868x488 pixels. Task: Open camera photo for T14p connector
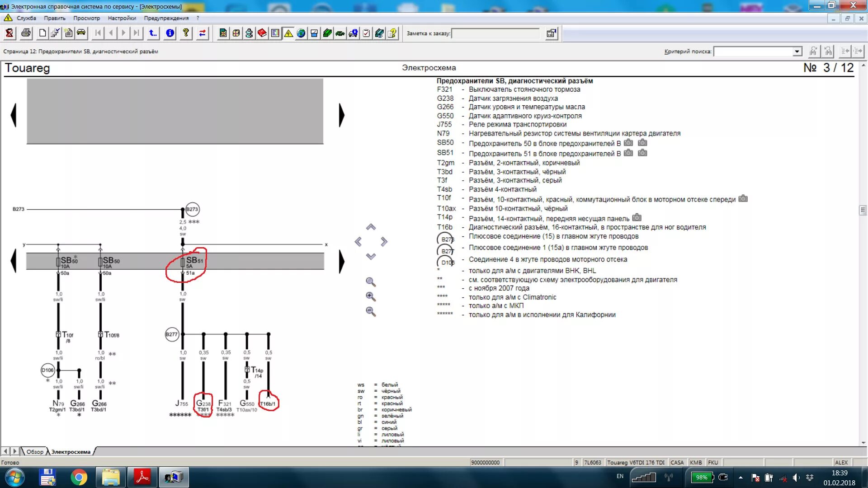pos(637,217)
